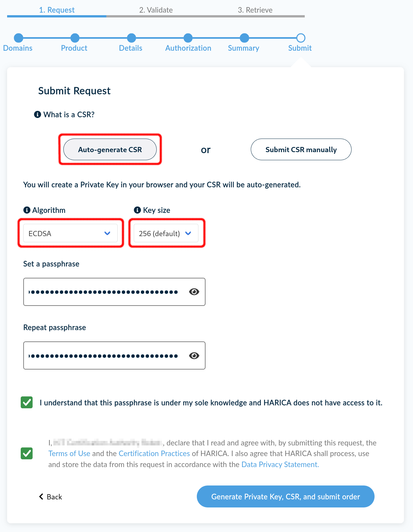Click the Domains step circle
Viewport: 413px width, 532px height.
coord(18,38)
